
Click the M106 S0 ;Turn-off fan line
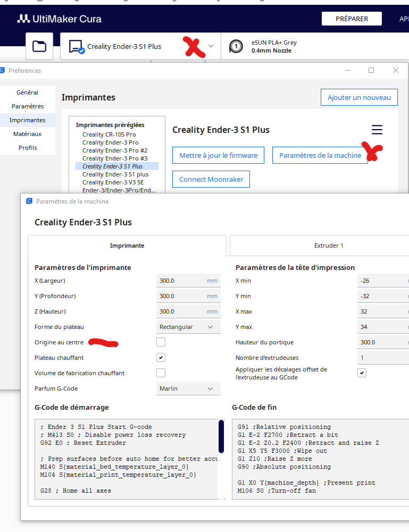pyautogui.click(x=277, y=491)
